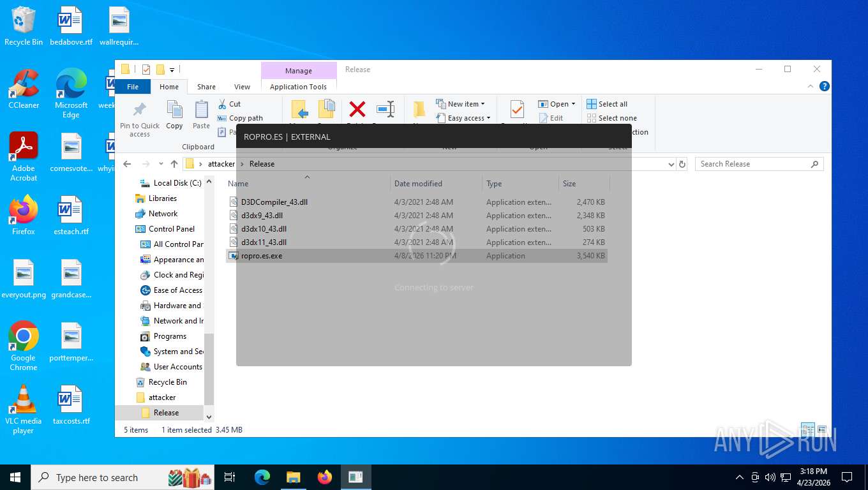Select ropro.es.exe file
This screenshot has height=490, width=868.
click(x=416, y=256)
